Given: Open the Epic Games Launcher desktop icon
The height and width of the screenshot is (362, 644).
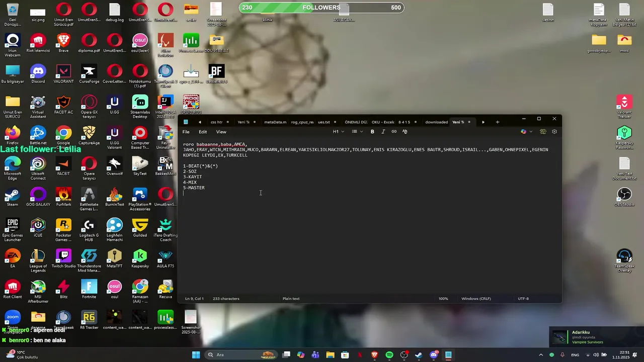Looking at the screenshot, I should tap(13, 230).
